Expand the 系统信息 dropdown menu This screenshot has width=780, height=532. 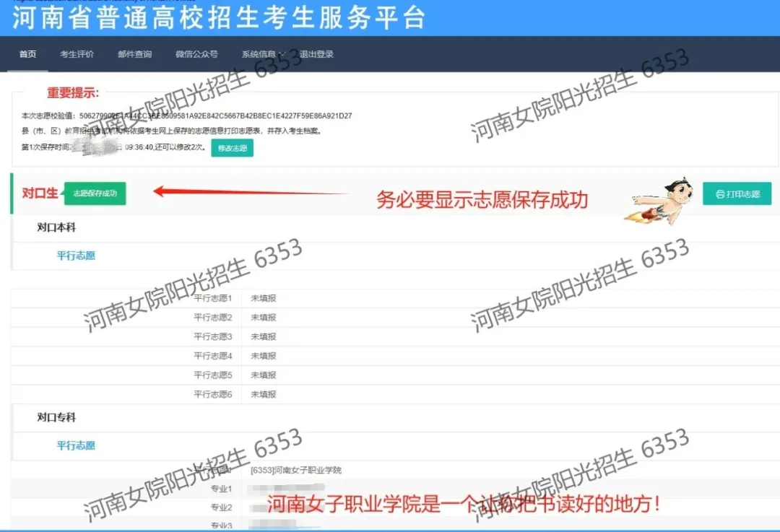click(x=262, y=54)
